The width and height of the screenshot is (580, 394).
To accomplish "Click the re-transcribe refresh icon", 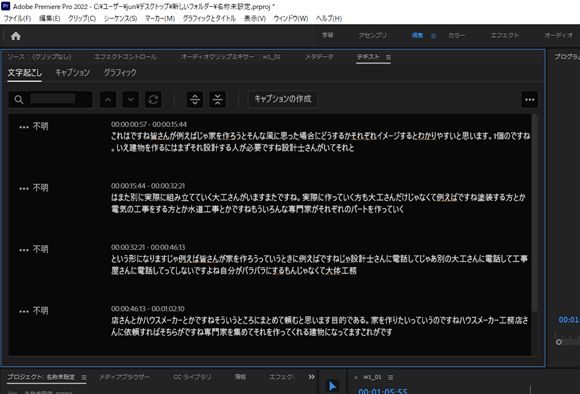I will (x=153, y=100).
